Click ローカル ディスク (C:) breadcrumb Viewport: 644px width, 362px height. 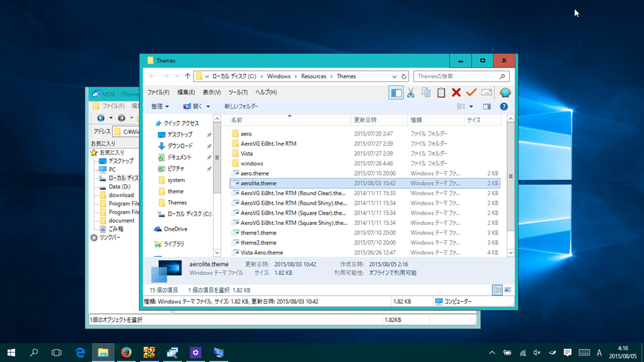pos(234,76)
